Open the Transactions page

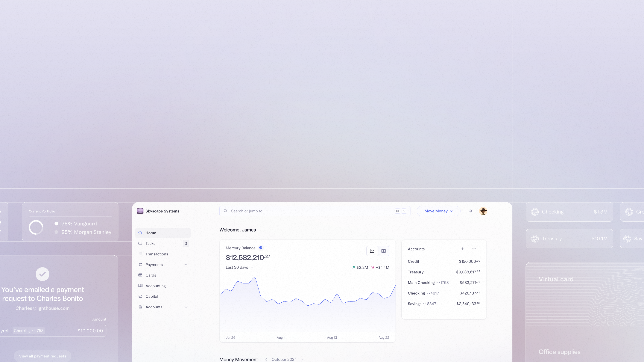tap(156, 254)
